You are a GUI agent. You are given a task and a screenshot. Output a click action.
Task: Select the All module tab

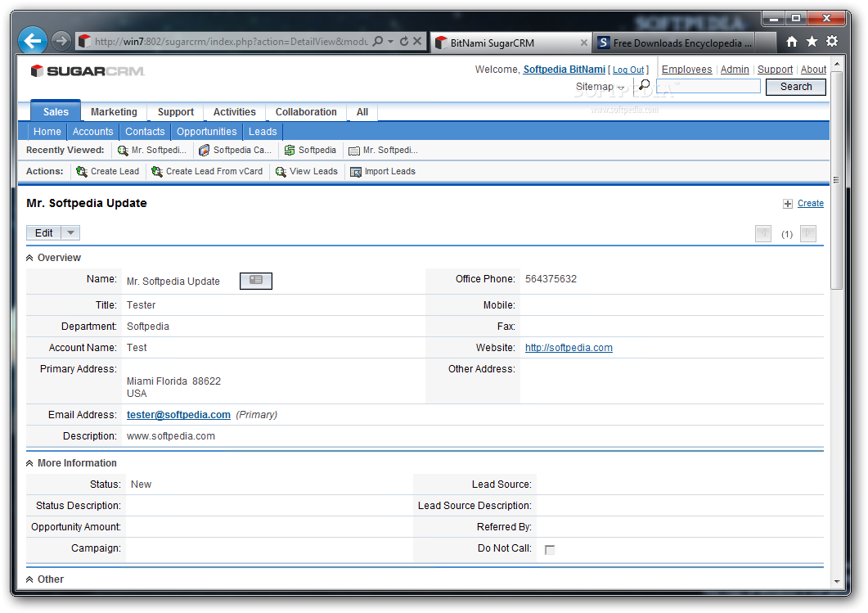pos(362,112)
